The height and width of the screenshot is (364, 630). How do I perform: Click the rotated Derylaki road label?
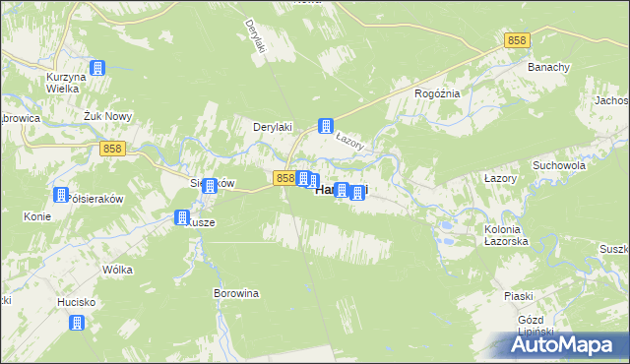(255, 36)
